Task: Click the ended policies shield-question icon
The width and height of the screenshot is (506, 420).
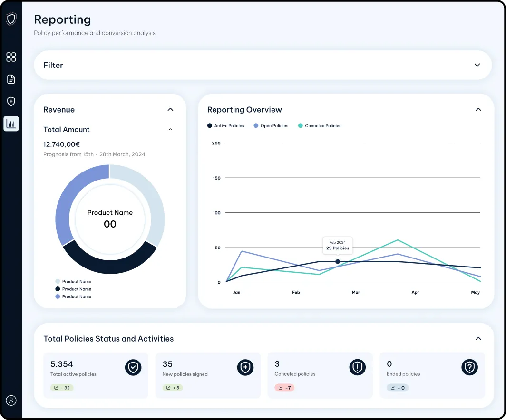Action: tap(469, 367)
